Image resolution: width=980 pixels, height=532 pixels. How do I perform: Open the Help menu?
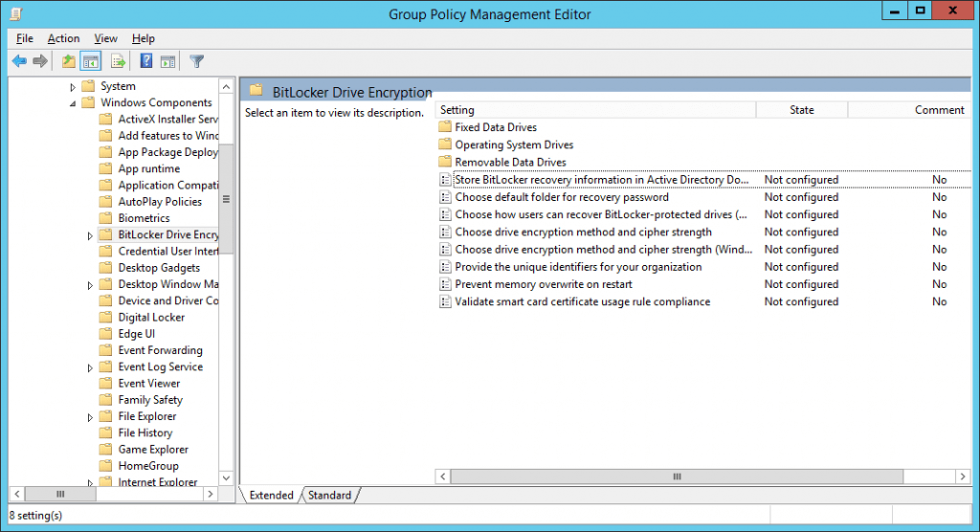[144, 38]
